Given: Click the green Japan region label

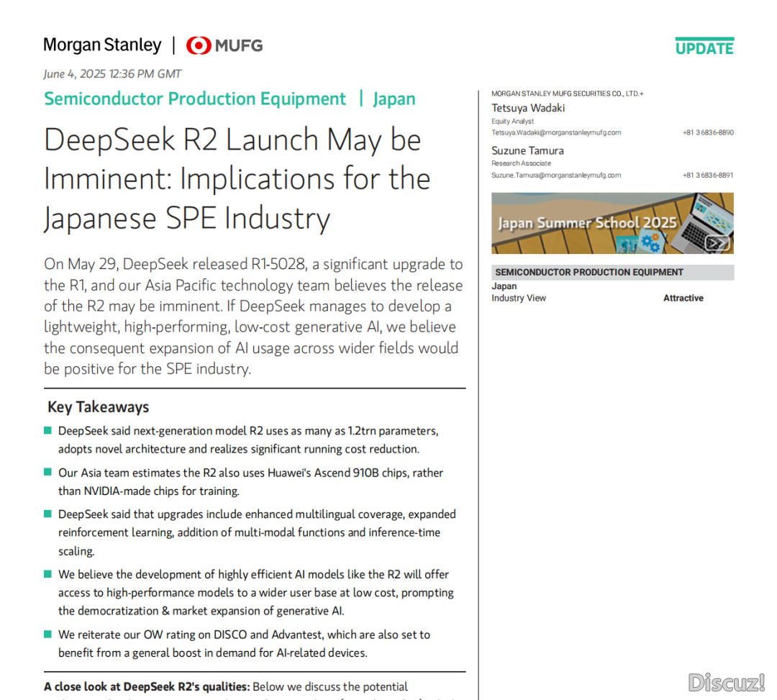Looking at the screenshot, I should pyautogui.click(x=394, y=99).
